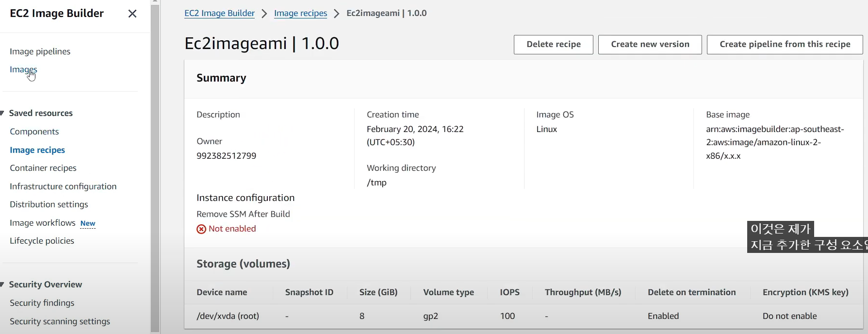868x334 pixels.
Task: Click Create pipeline from this recipe
Action: tap(785, 44)
